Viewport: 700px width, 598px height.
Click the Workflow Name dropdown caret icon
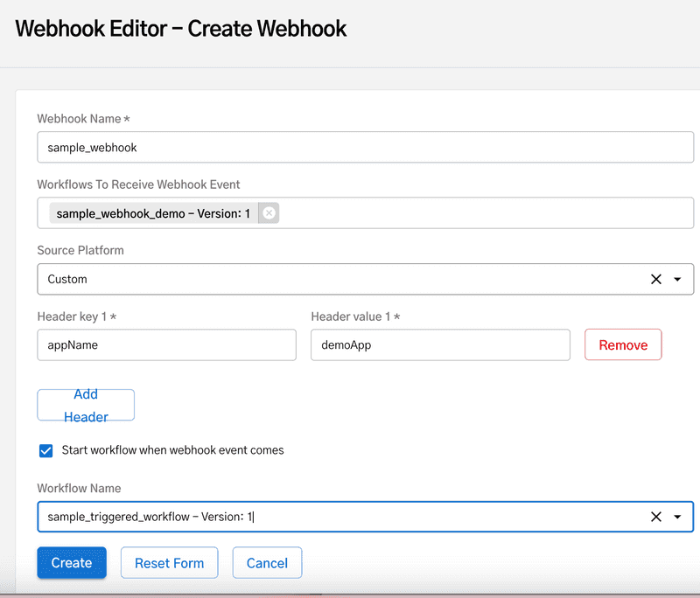pyautogui.click(x=678, y=517)
